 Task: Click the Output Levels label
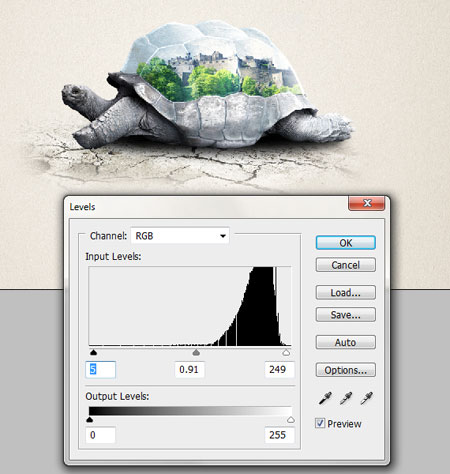coord(117,396)
